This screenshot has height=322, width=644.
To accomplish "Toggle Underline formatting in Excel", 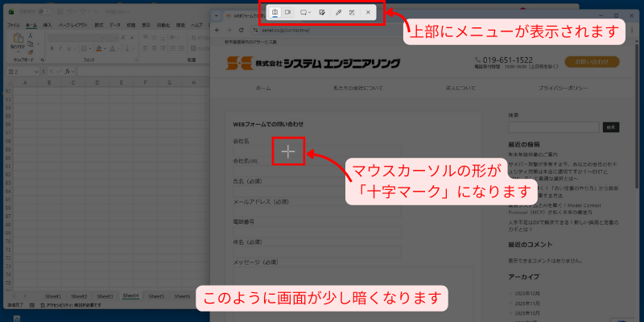I will tap(68, 48).
